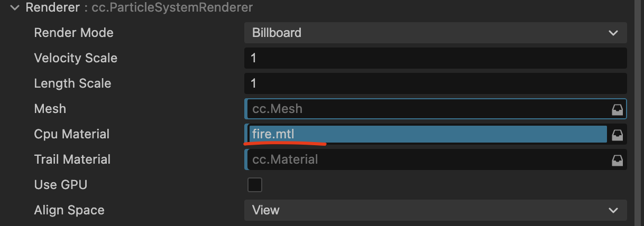Click the Velocity Scale value field
The image size is (644, 226).
point(435,58)
